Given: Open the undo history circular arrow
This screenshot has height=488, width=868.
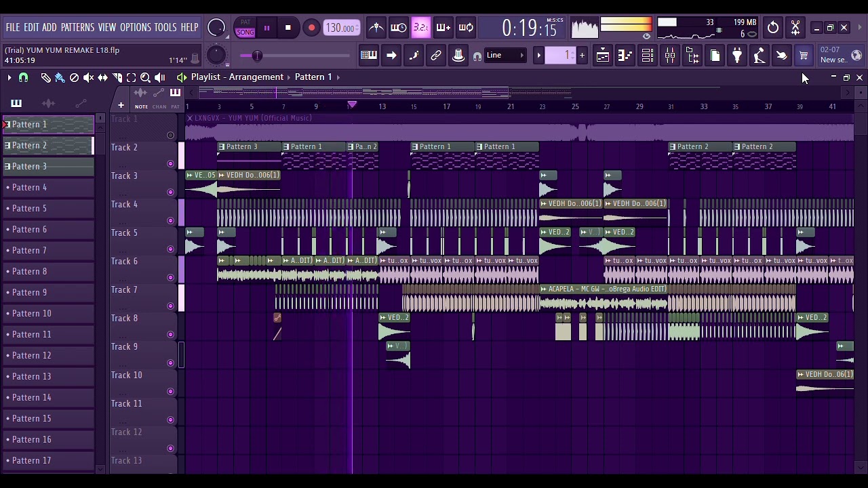Looking at the screenshot, I should (773, 28).
